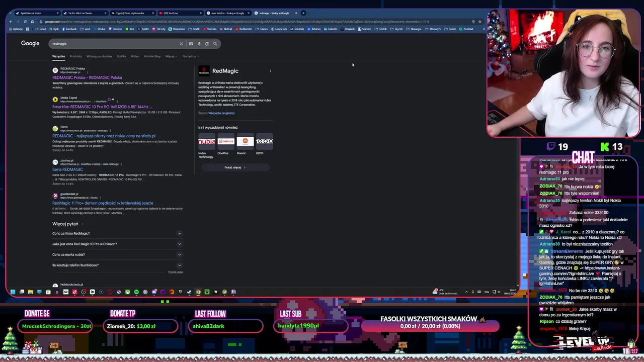644x362 pixels.
Task: Close the 'redmagic - Szukaj w Google' tab
Action: click(x=296, y=13)
